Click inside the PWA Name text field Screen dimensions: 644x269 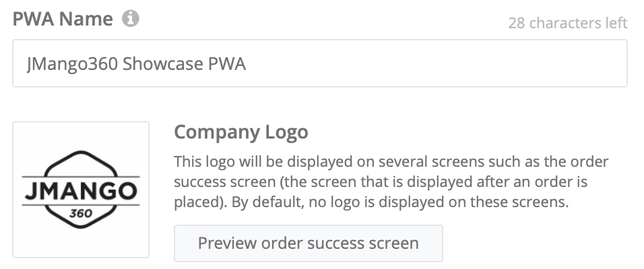pos(319,63)
